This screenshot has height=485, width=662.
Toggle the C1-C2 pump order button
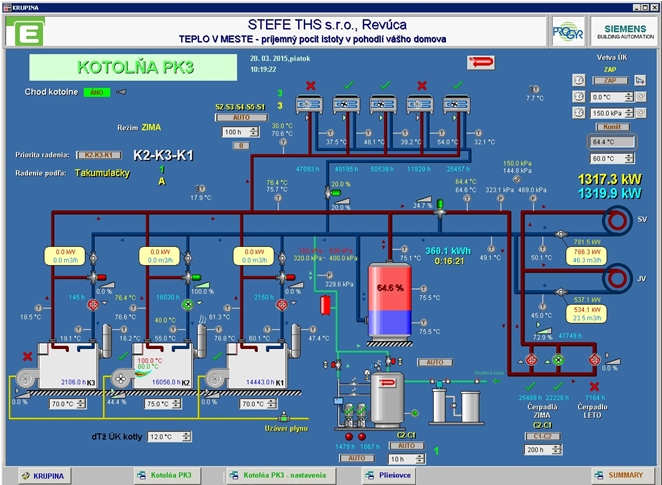tap(543, 436)
